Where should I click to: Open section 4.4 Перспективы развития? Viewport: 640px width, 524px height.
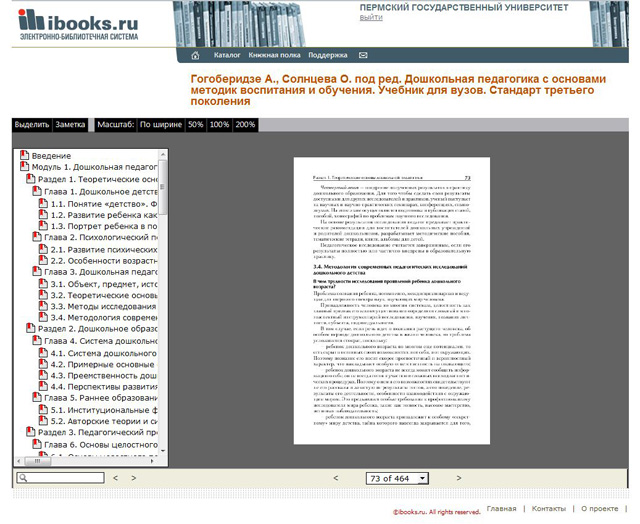click(104, 386)
